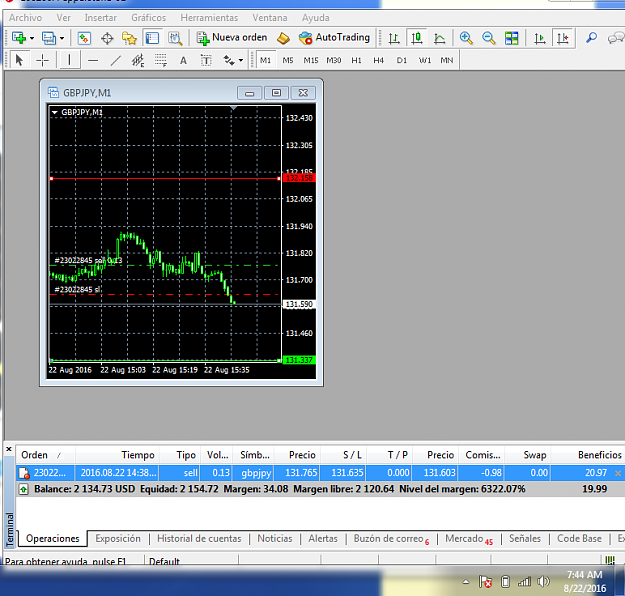
Task: Switch to bar chart view
Action: point(394,38)
